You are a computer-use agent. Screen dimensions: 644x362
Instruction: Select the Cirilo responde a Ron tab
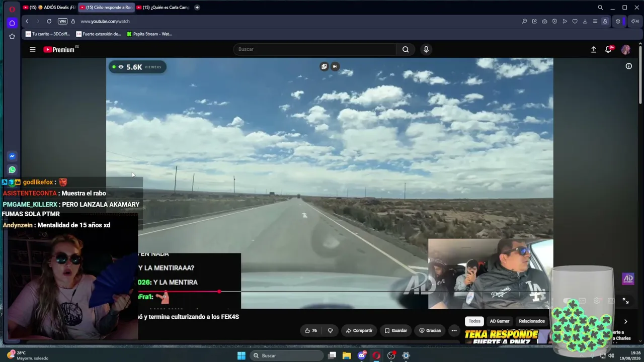click(106, 8)
